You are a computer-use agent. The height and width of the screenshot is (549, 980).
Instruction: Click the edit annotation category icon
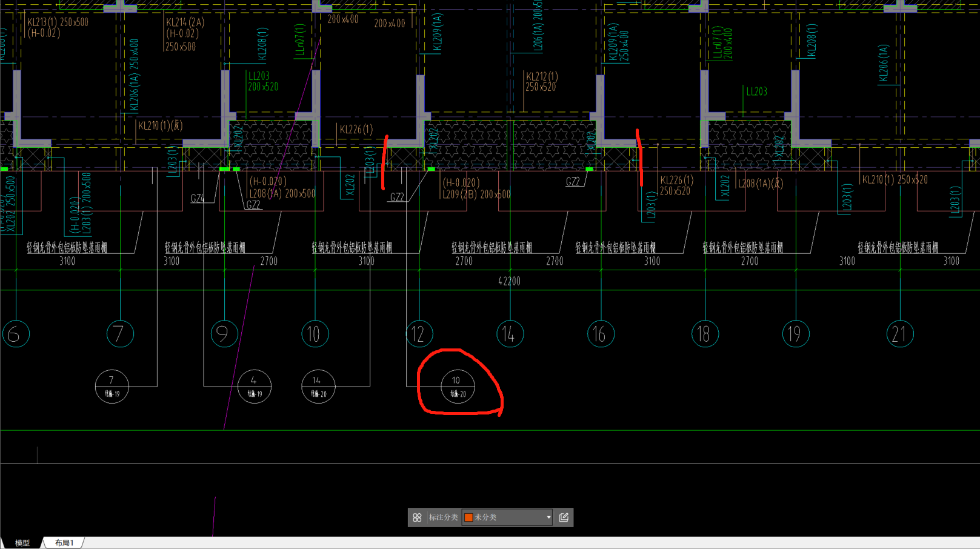click(x=564, y=517)
